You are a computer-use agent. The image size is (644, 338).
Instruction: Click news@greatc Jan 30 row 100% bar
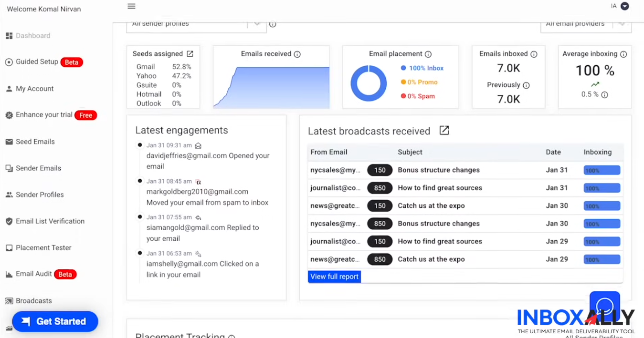602,206
